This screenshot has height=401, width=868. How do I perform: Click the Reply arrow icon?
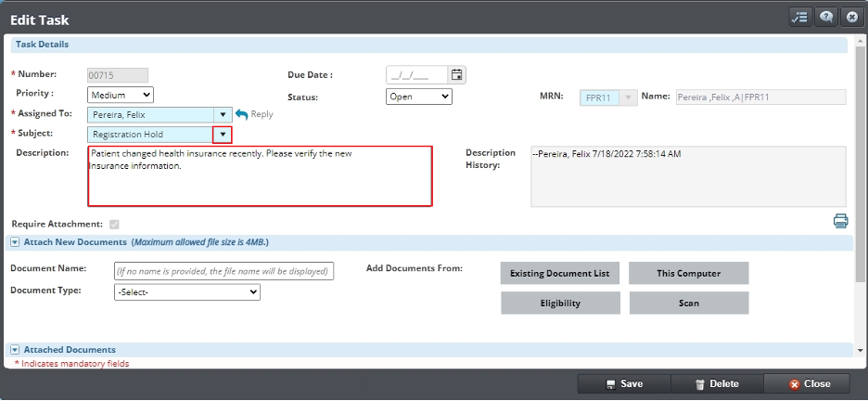tap(242, 114)
